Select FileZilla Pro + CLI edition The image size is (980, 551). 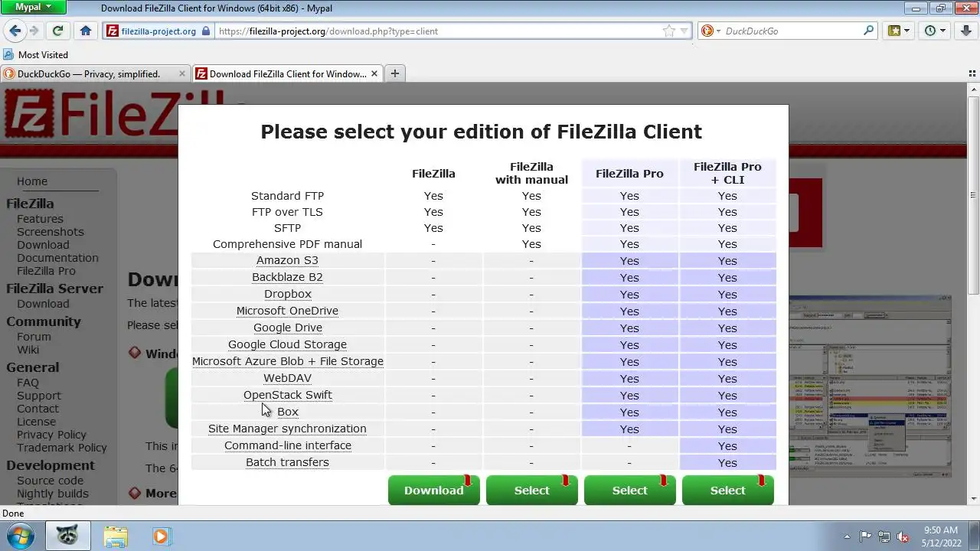click(x=727, y=491)
